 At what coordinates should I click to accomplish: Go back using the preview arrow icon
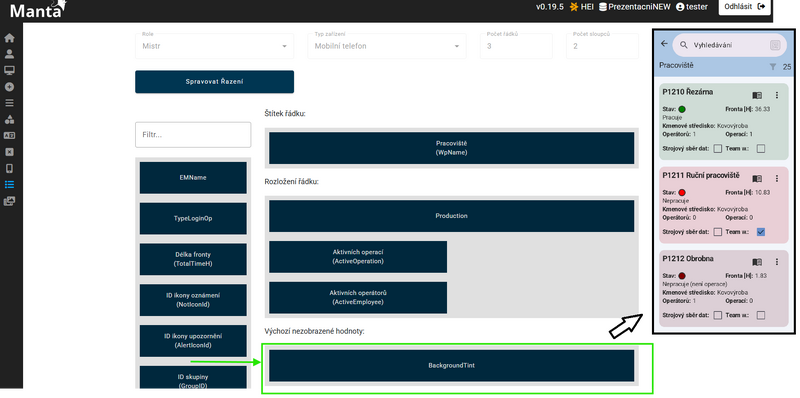[x=664, y=44]
